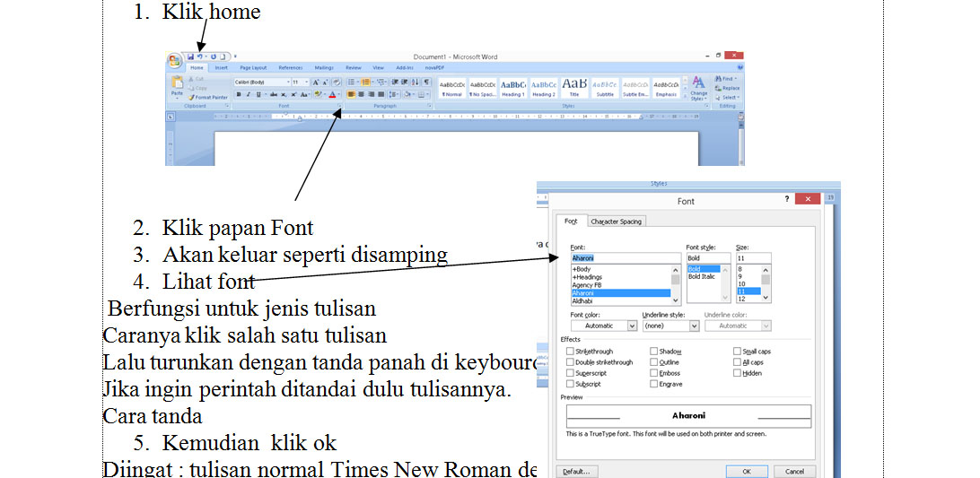Select Format Painter tool
This screenshot has height=478, width=980.
209,98
